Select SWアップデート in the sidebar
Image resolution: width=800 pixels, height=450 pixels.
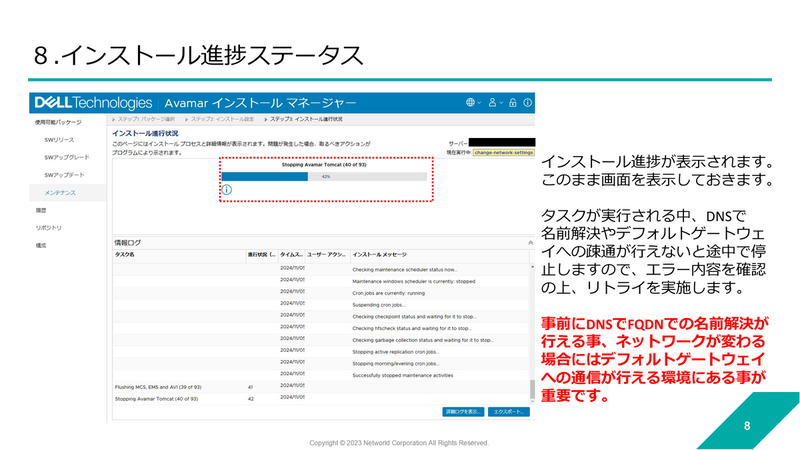pos(64,175)
